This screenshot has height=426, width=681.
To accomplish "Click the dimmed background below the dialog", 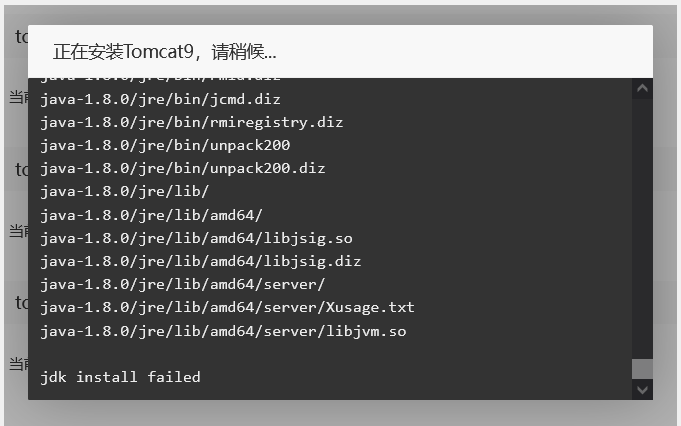I will tap(340, 413).
